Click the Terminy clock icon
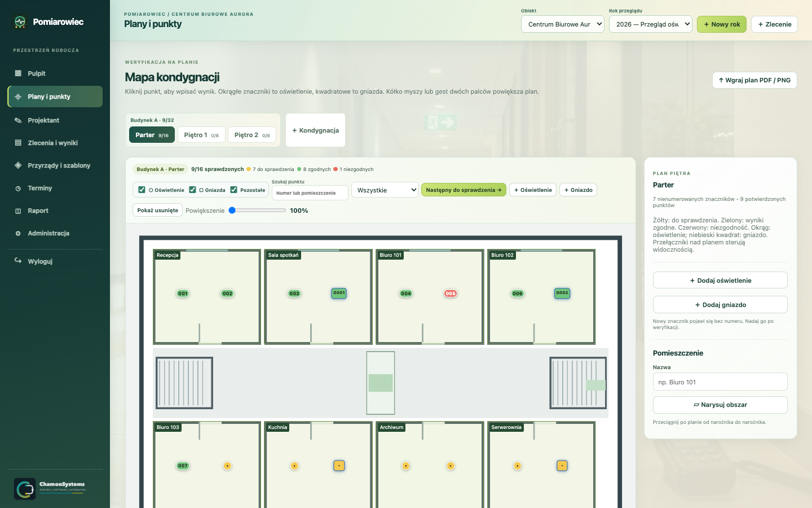This screenshot has height=508, width=812. click(x=18, y=188)
